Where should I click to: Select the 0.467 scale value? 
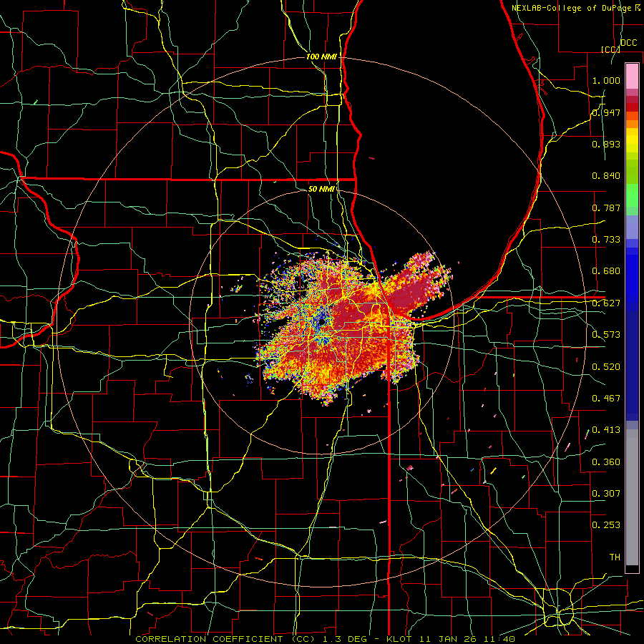pos(606,399)
